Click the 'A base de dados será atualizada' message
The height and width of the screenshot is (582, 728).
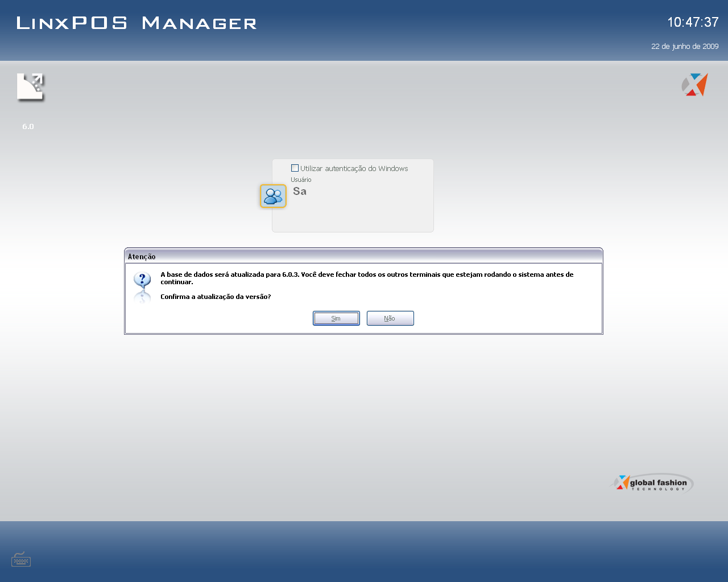tap(367, 278)
